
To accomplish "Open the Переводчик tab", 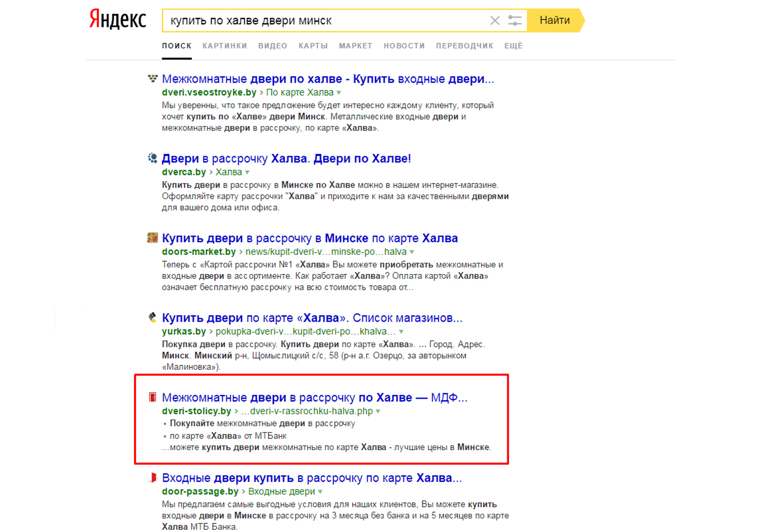I will pyautogui.click(x=465, y=46).
